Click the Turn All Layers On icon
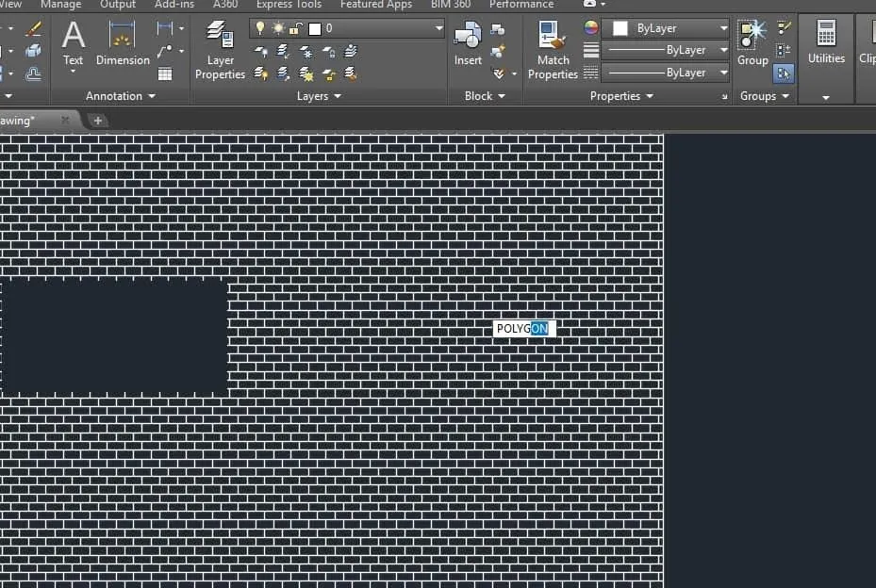The width and height of the screenshot is (876, 588). [261, 73]
